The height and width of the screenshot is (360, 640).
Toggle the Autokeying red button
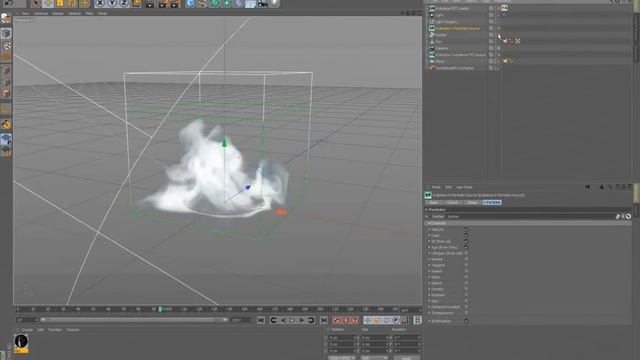[x=346, y=320]
